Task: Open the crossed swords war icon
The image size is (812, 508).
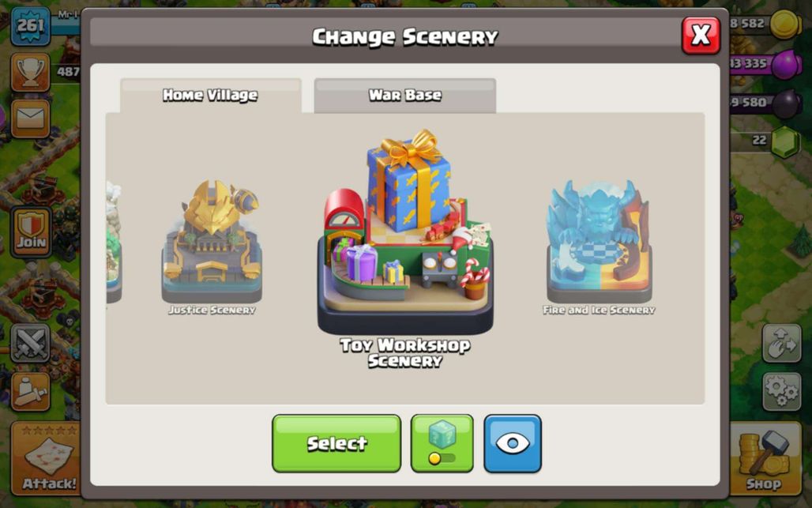Action: click(31, 343)
